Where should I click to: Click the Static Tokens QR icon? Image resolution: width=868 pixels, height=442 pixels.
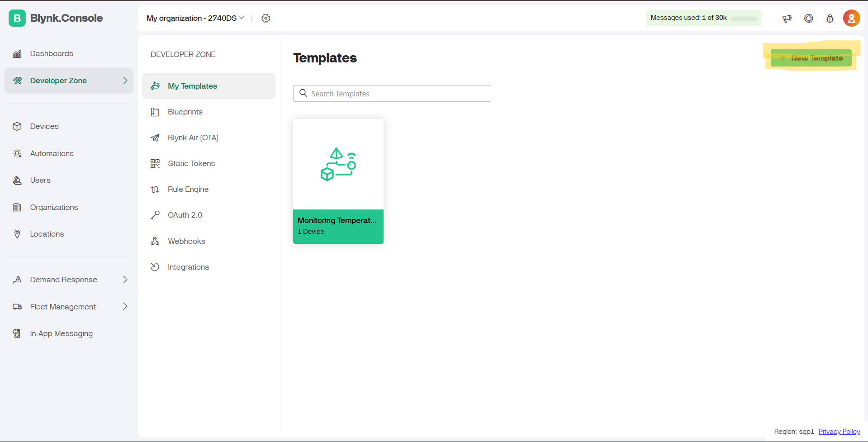(x=155, y=164)
